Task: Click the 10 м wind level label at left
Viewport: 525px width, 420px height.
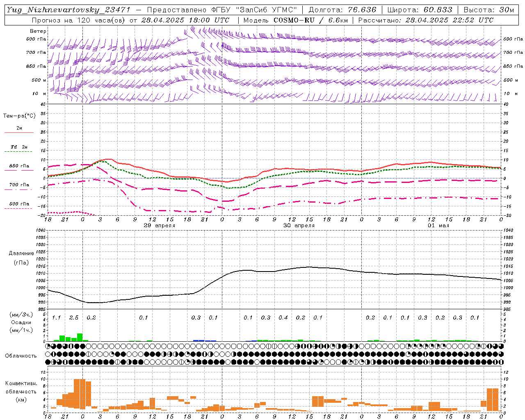Action: point(39,94)
